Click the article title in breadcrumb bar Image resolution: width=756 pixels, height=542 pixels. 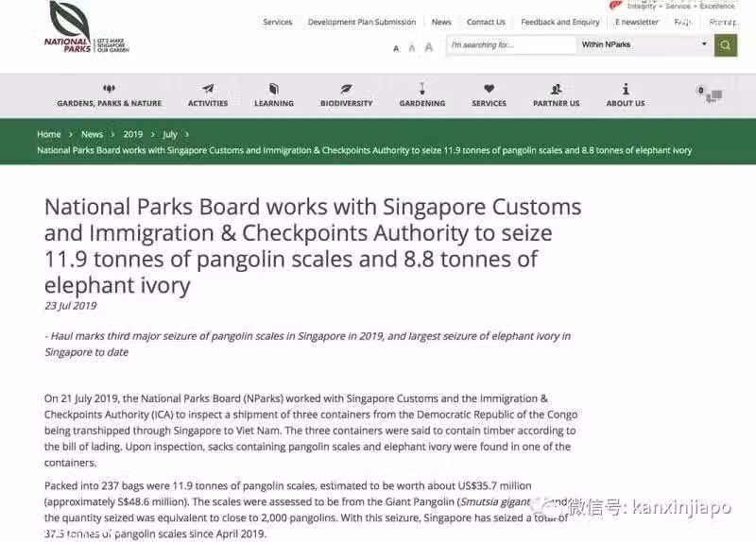pyautogui.click(x=365, y=150)
